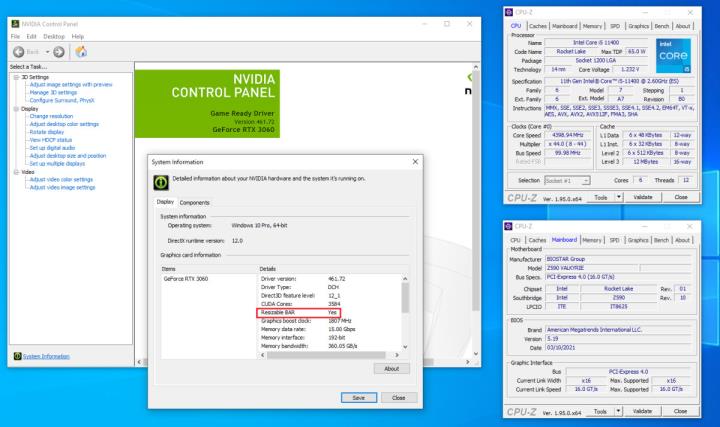The height and width of the screenshot is (427, 720).
Task: Open CPU tab in bottom CPU-Z window
Action: [x=515, y=240]
